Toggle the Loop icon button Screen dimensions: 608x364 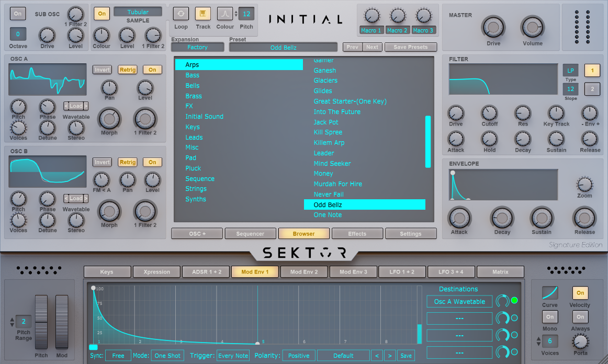181,14
